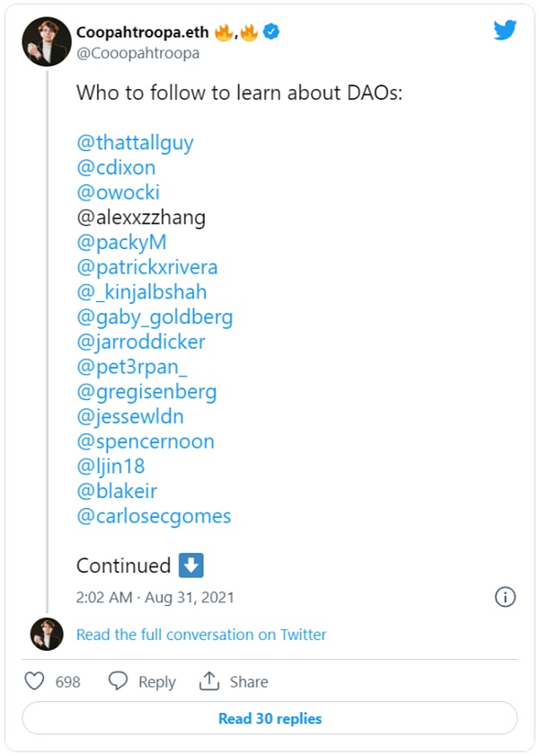This screenshot has height=756, width=539.
Task: Click the Twitter bird logo
Action: 505,30
